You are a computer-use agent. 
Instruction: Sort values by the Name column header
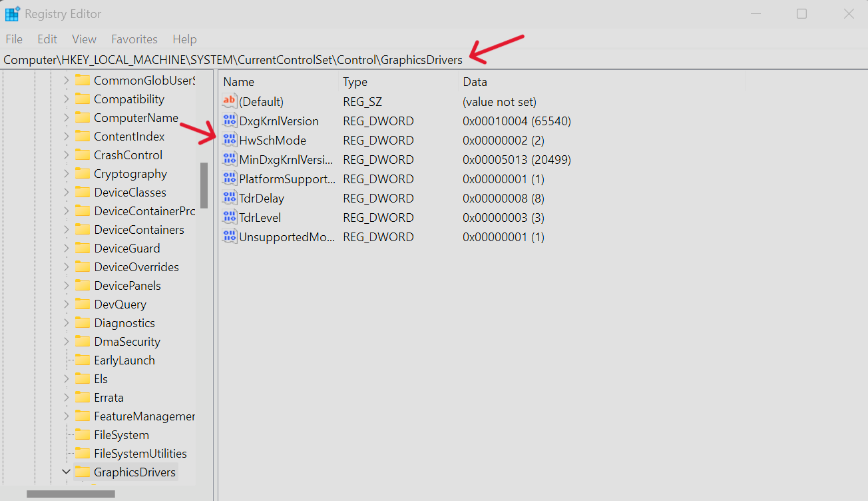278,82
